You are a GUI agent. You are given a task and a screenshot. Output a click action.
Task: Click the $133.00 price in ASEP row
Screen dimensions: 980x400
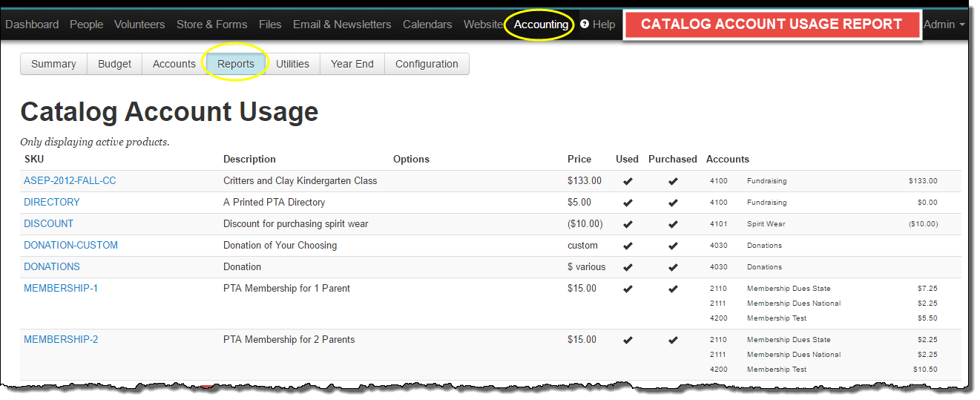click(585, 180)
